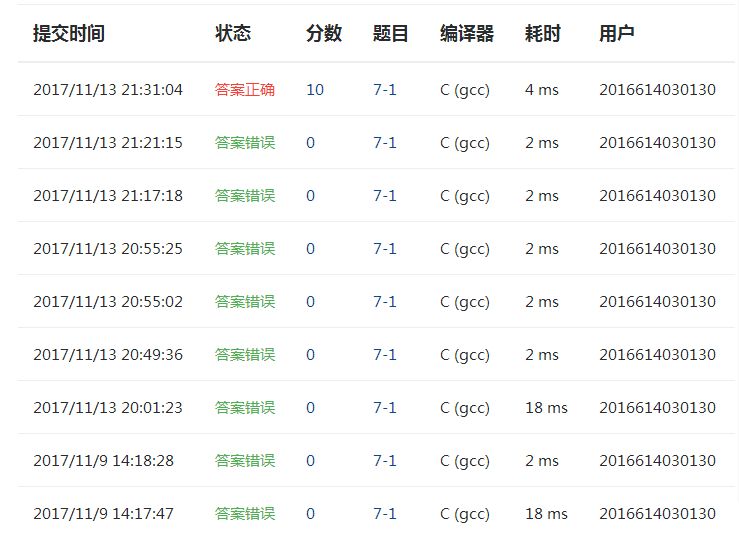The width and height of the screenshot is (739, 538).
Task: Click the 状态 column header
Action: [x=233, y=33]
